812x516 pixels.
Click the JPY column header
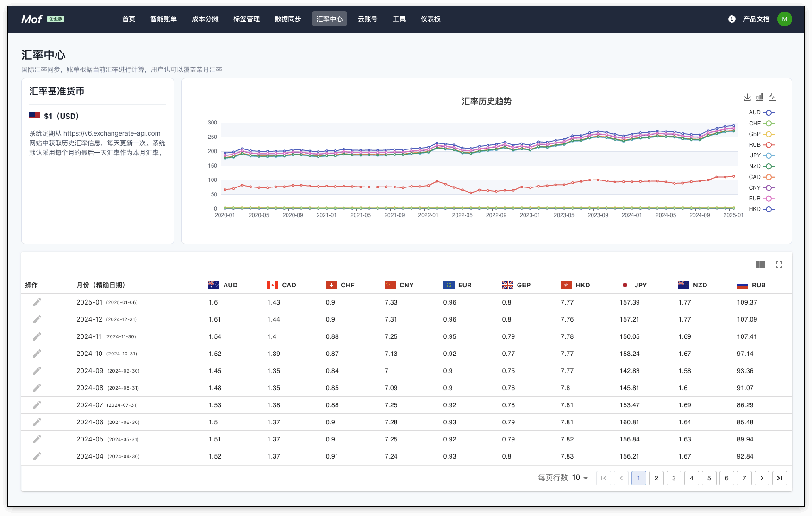coord(634,285)
